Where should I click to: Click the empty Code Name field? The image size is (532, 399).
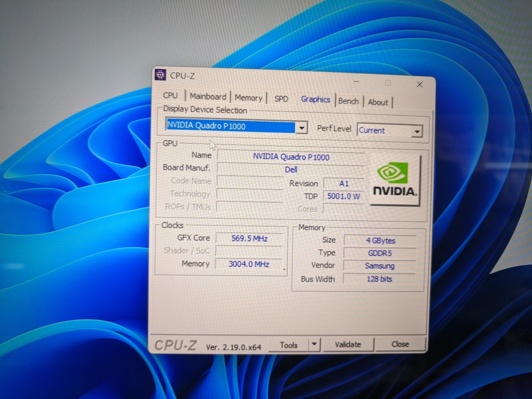coord(250,182)
